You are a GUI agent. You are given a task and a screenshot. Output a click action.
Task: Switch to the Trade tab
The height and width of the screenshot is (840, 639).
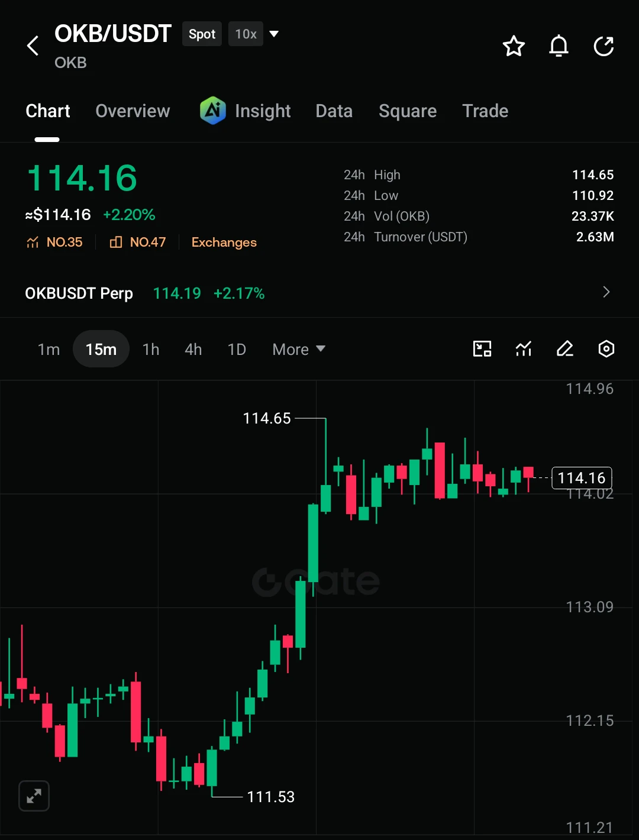click(x=485, y=111)
